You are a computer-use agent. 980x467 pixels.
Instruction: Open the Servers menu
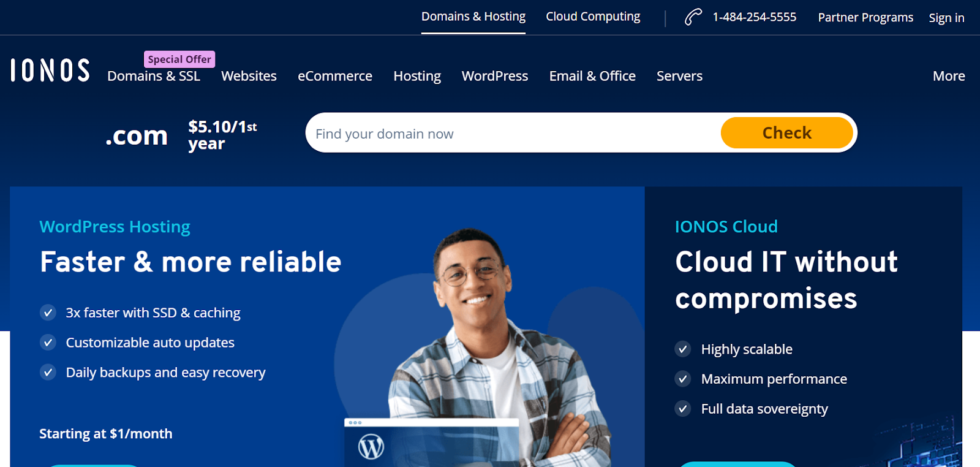[679, 76]
